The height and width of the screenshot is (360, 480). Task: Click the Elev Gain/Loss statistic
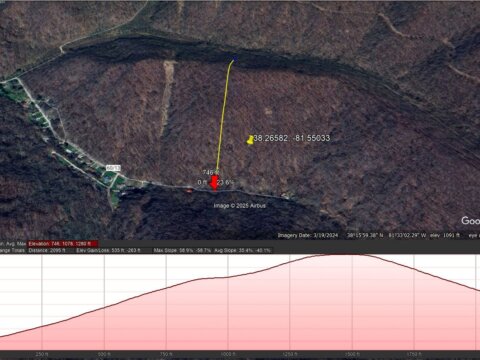pos(108,250)
